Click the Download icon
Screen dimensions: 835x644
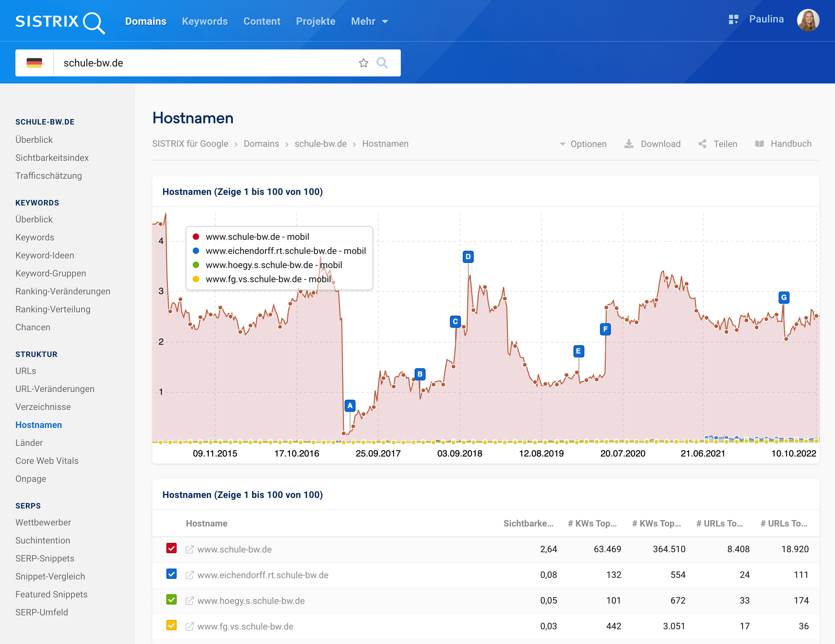[629, 144]
